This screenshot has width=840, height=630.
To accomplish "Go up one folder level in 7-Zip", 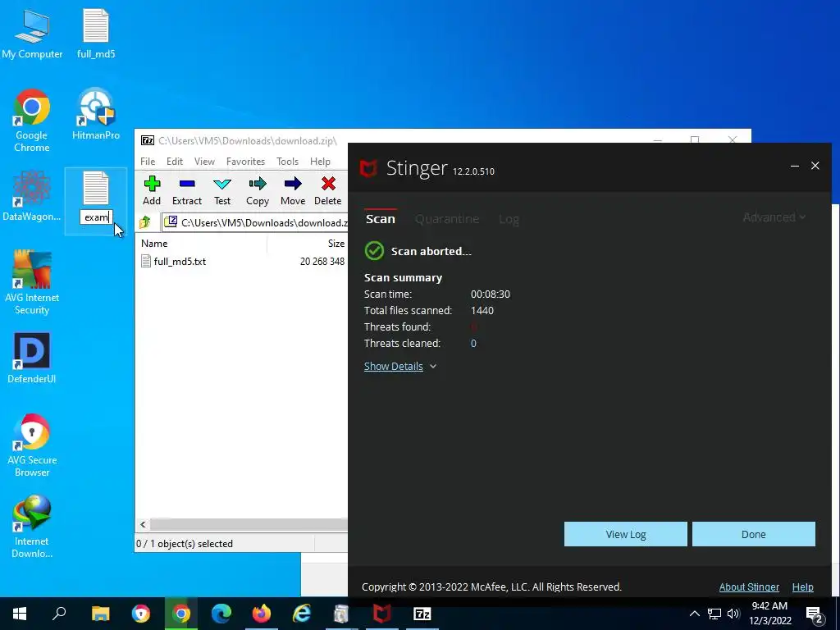I will (x=145, y=222).
